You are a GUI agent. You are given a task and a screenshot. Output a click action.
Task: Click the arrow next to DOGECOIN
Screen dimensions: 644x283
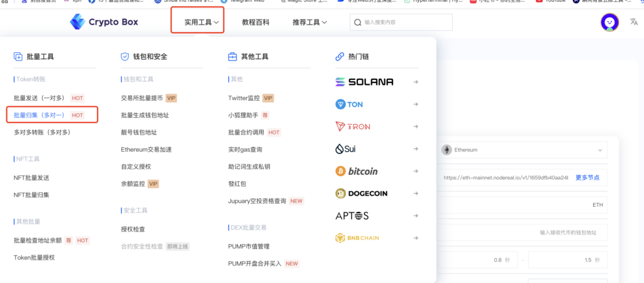point(416,194)
